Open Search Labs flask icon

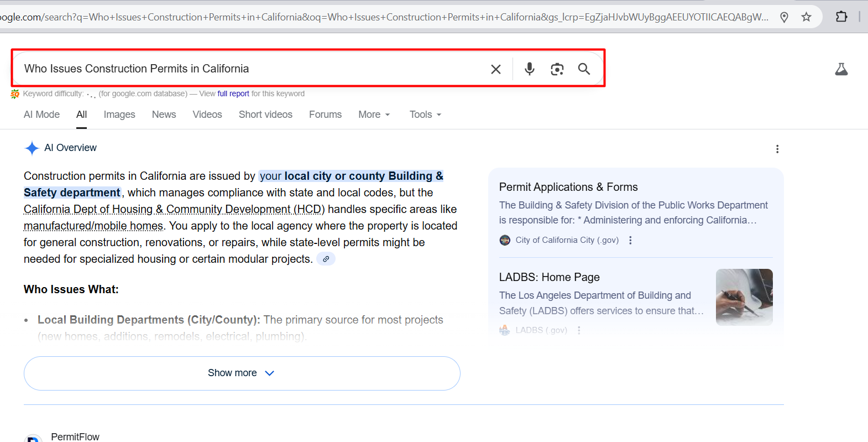(841, 69)
